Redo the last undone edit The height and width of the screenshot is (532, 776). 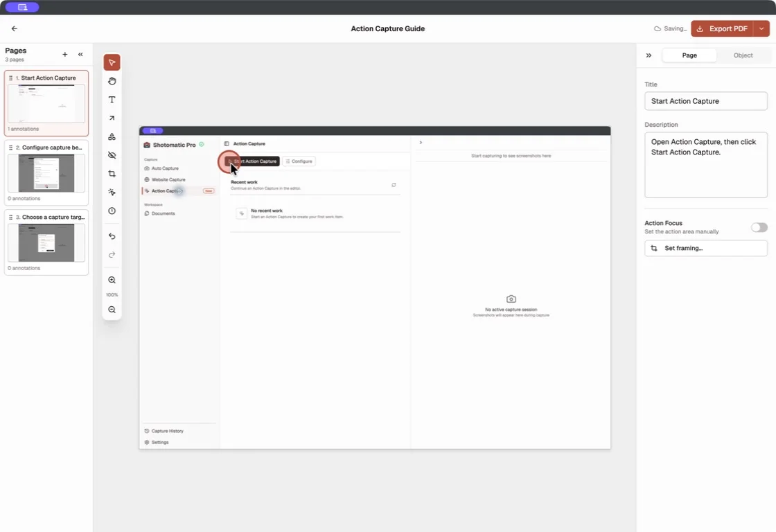112,255
